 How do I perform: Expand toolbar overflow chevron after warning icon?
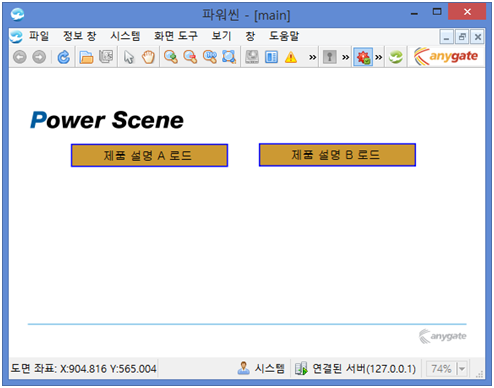(x=312, y=57)
